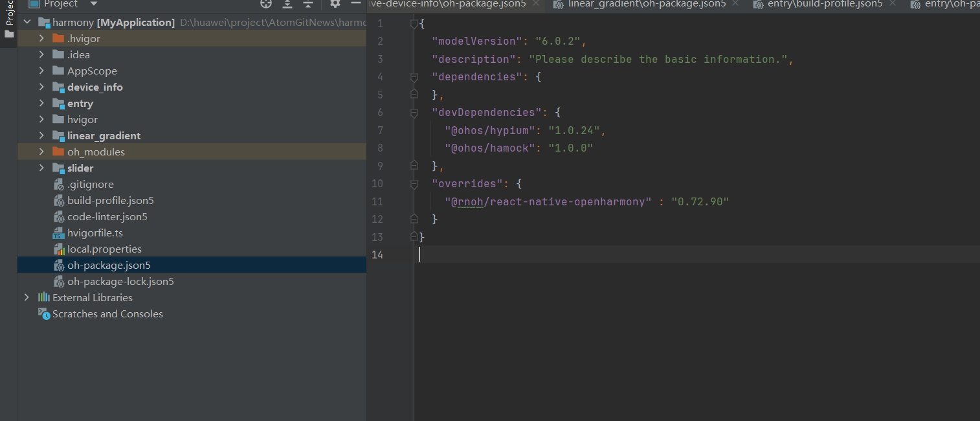This screenshot has width=980, height=421.
Task: Expand the oh_modules folder
Action: point(41,152)
